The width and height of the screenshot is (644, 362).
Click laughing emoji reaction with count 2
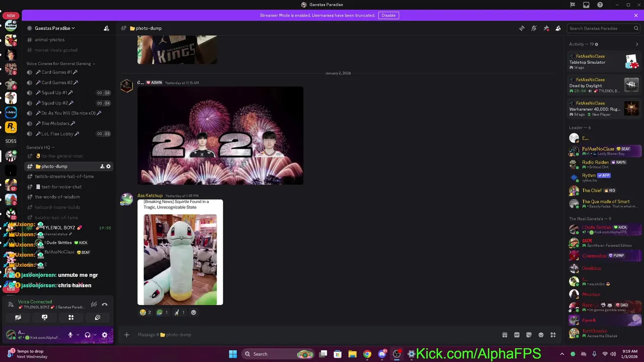pos(145,312)
